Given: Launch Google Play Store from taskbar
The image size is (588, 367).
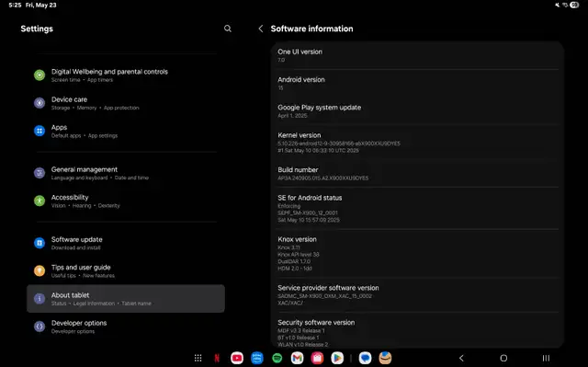Looking at the screenshot, I should click(337, 358).
